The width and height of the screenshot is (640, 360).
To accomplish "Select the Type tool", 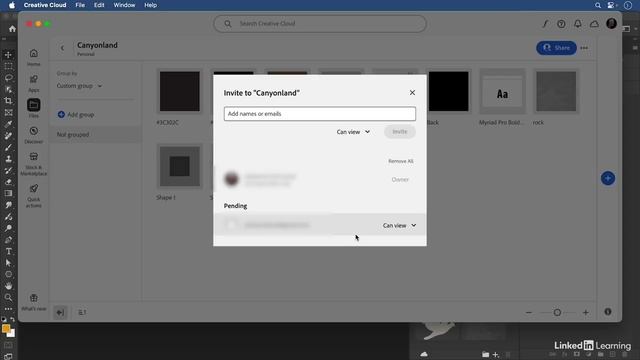I will 8,251.
